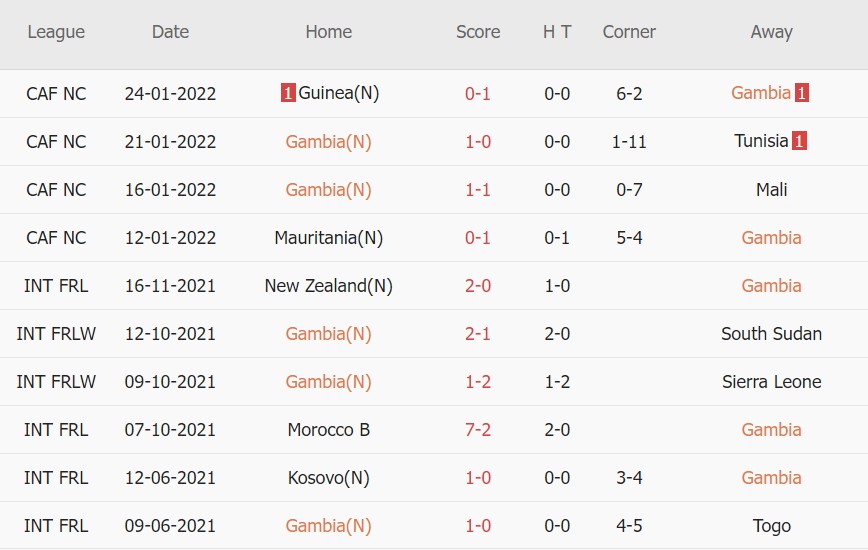Open the Tunisia team link
The image size is (868, 550).
pyautogui.click(x=761, y=142)
